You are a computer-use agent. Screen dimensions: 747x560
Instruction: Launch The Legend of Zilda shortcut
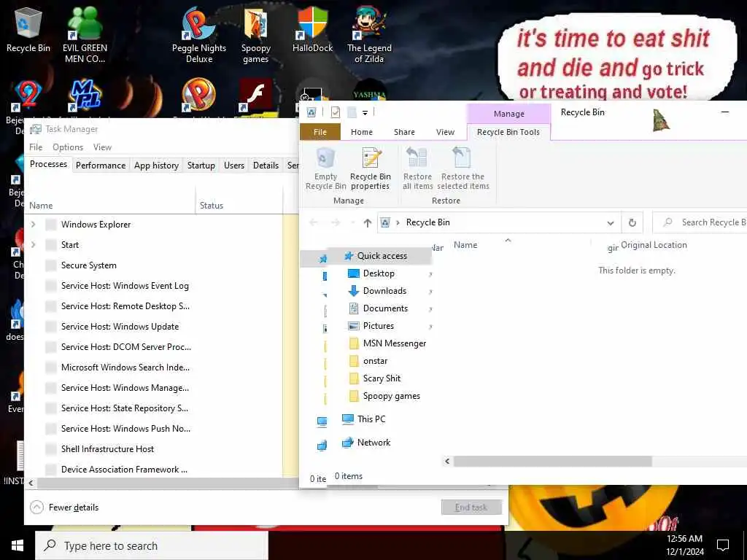point(369,34)
